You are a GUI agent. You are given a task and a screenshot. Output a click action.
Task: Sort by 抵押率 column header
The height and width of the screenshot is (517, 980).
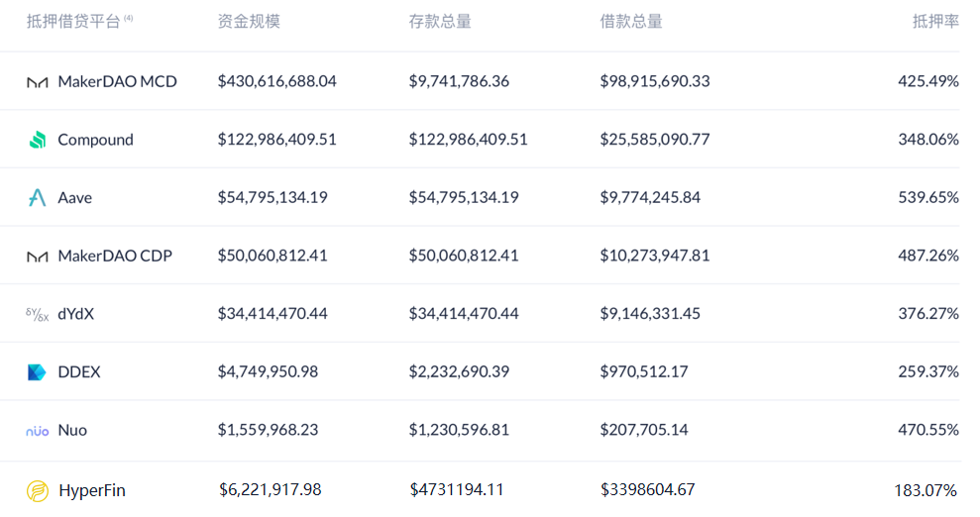point(935,22)
